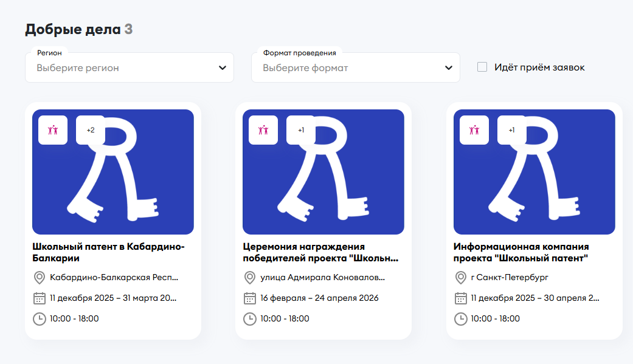The image size is (633, 364).
Task: Click +1 badge on Церемония награждения card
Action: click(x=301, y=130)
